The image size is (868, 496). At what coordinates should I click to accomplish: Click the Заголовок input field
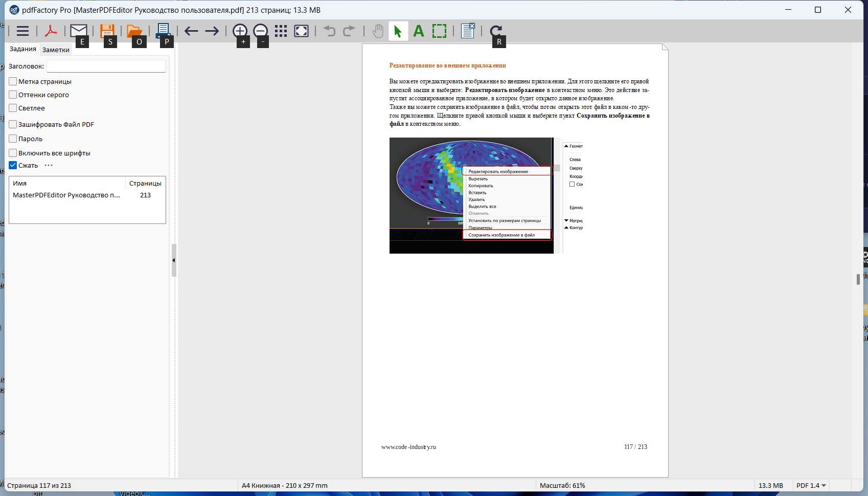[x=106, y=66]
